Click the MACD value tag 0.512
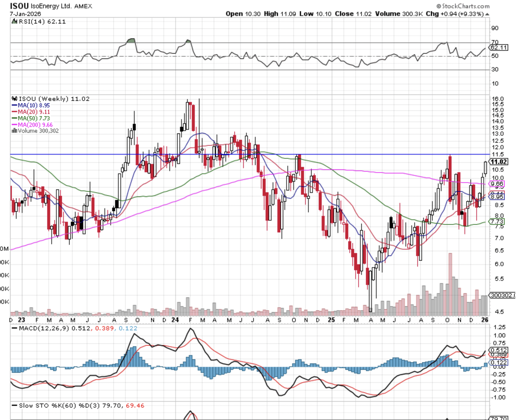This screenshot has height=420, width=520. tap(498, 350)
